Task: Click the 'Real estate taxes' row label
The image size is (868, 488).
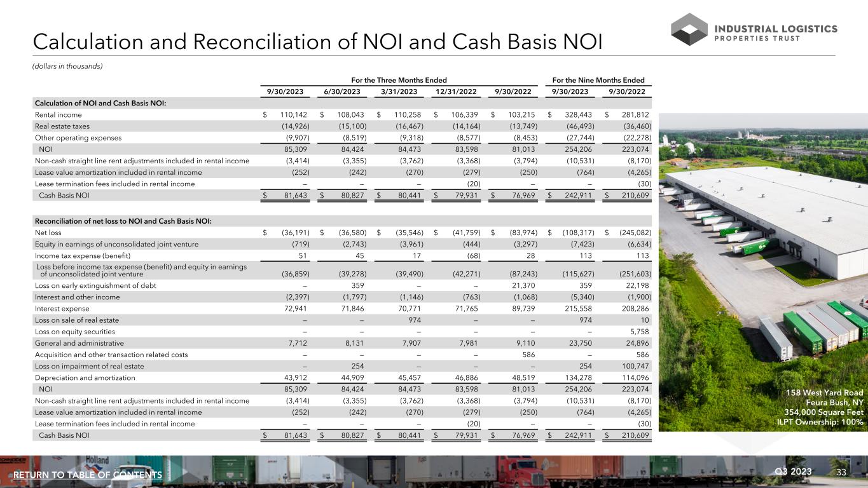Action: pyautogui.click(x=62, y=126)
